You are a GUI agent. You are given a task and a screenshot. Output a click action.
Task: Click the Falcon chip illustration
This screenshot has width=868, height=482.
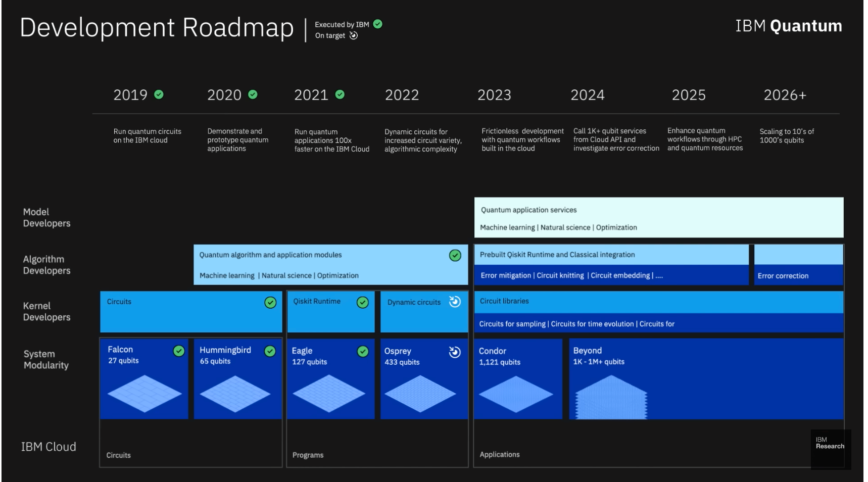pos(144,394)
